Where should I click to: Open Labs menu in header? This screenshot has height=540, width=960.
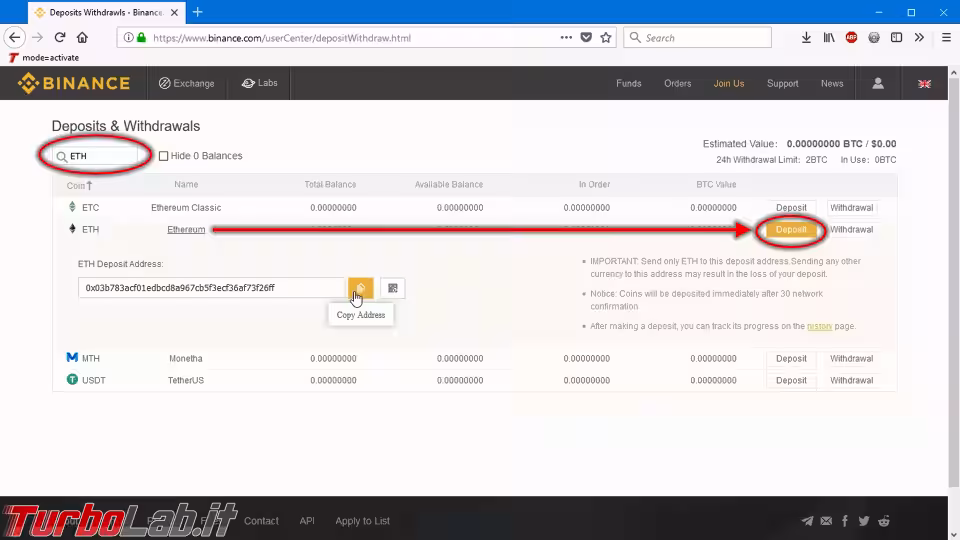(x=260, y=83)
